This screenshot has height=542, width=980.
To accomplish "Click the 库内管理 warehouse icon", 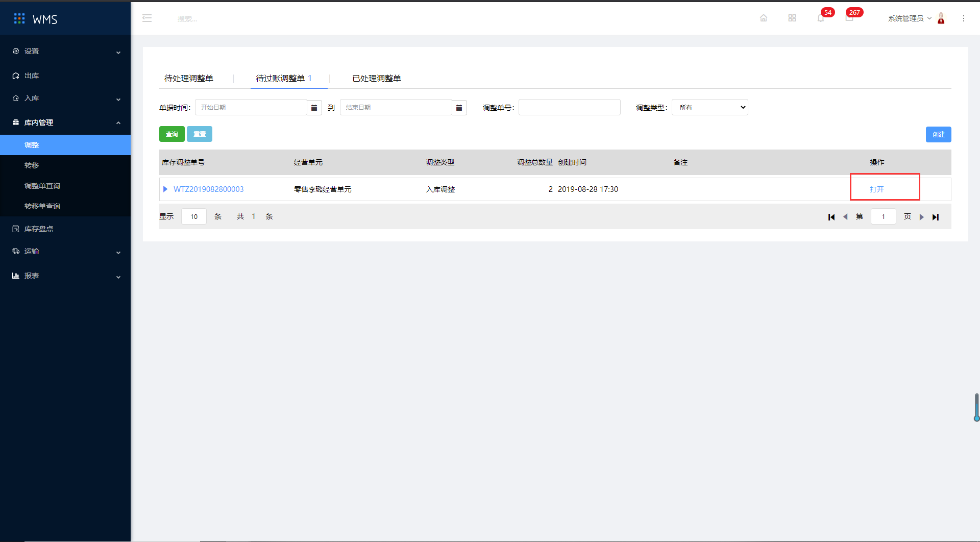I will (16, 122).
